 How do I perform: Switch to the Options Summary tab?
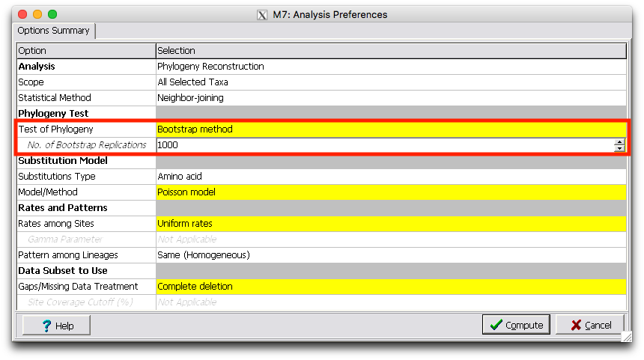tap(54, 31)
